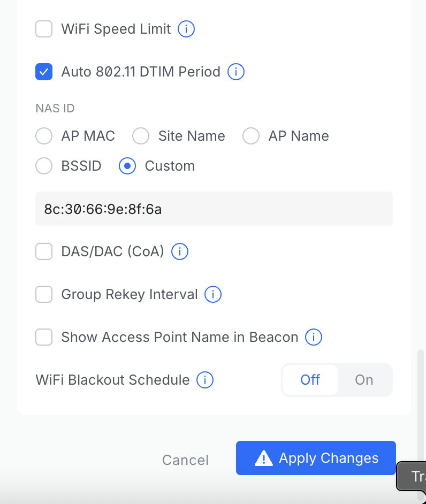Image resolution: width=426 pixels, height=504 pixels.
Task: Select the AP Name radio button
Action: (251, 136)
